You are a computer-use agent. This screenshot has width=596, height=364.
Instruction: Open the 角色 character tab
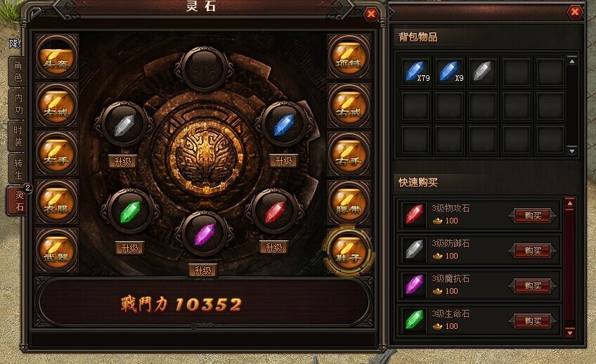[x=18, y=72]
